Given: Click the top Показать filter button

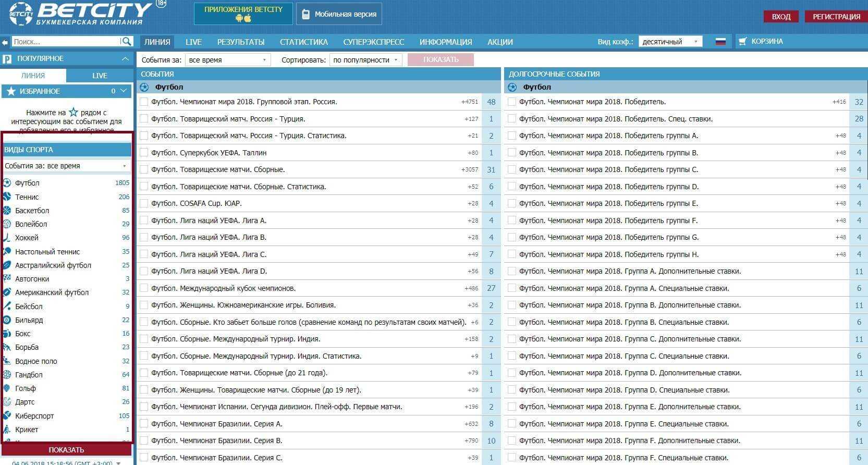Looking at the screenshot, I should click(x=441, y=60).
